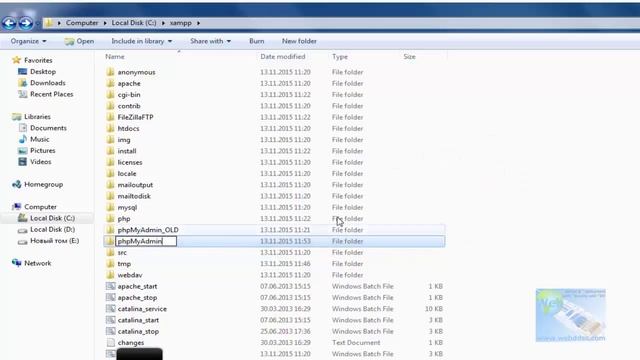Click Local Disk (C:) in the address breadcrumb
This screenshot has height=360, width=640.
point(134,23)
